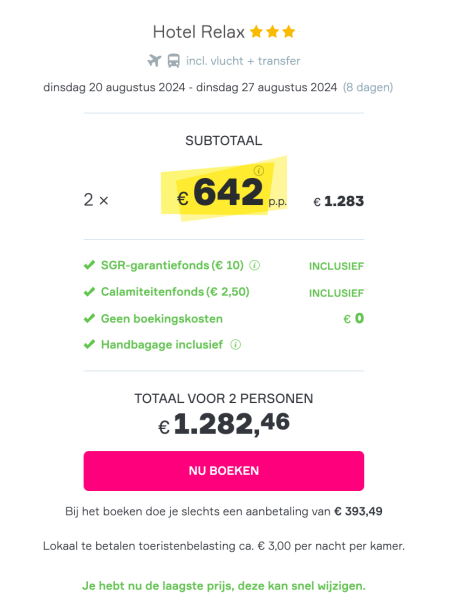Open Handbagage inclusief info icon

pos(235,345)
